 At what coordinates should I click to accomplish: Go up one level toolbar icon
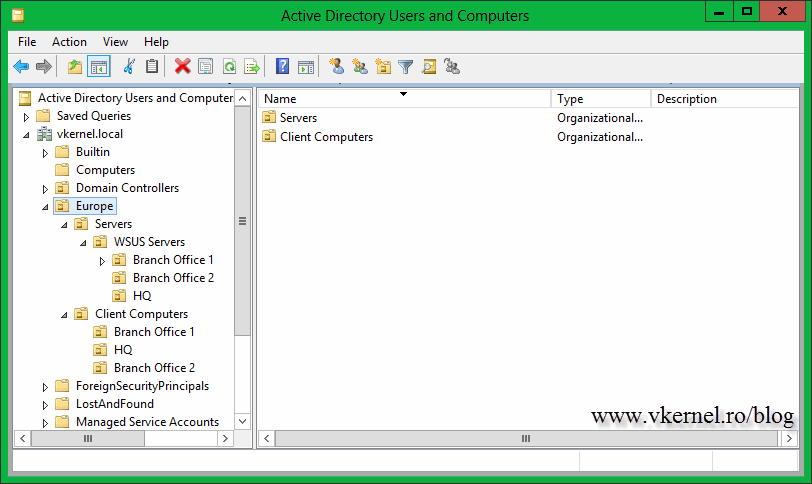[x=75, y=66]
